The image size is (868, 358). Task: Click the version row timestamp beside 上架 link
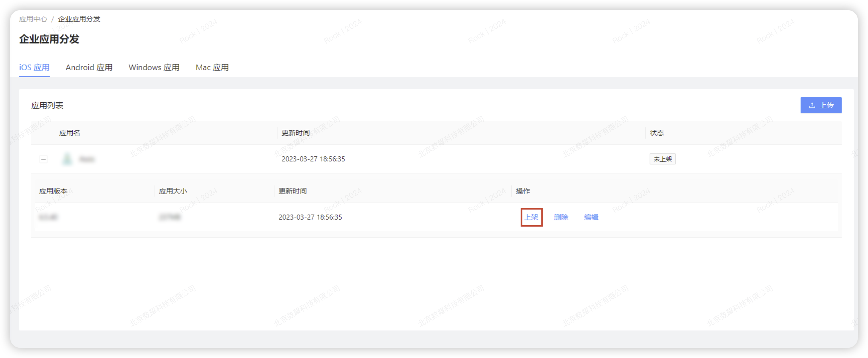coord(310,217)
